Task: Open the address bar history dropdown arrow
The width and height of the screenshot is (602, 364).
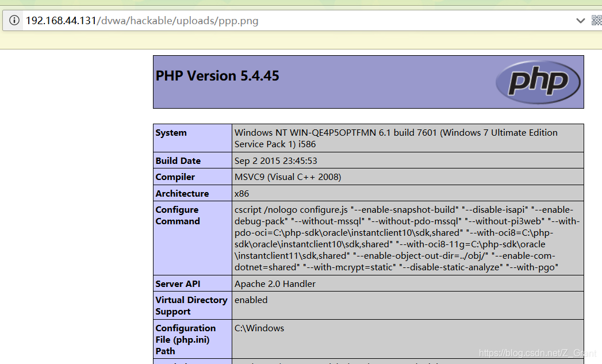Action: coord(581,20)
